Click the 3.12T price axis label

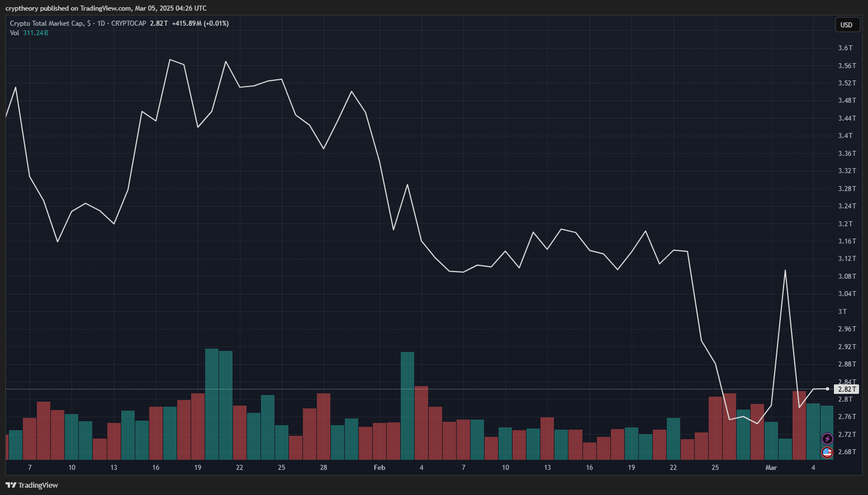(x=847, y=259)
